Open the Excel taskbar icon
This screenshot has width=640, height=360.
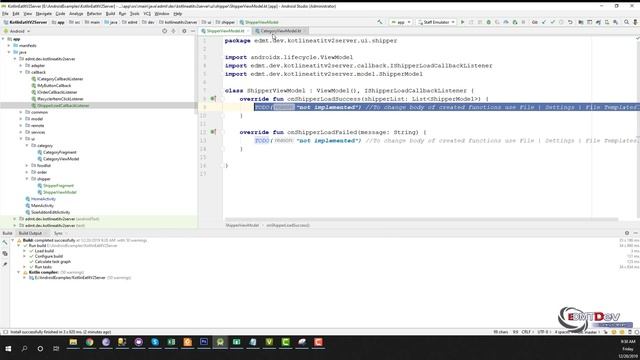[171, 342]
